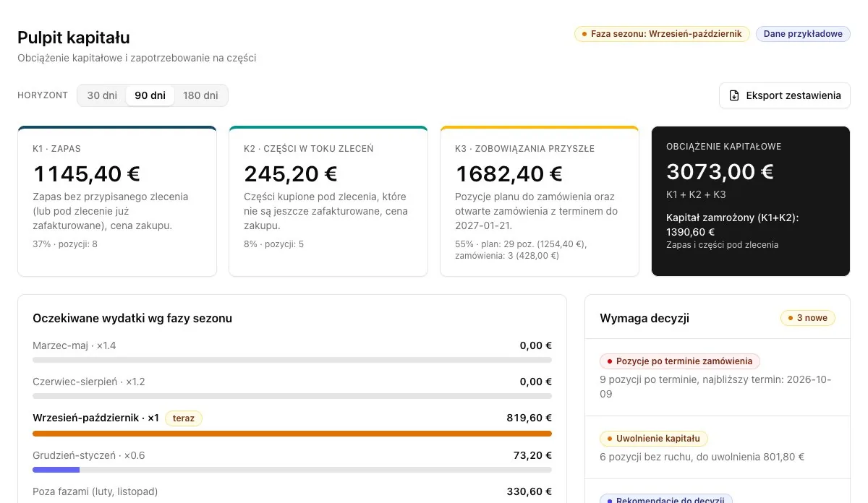
Task: Select the 245,20 € value
Action: coord(291,173)
